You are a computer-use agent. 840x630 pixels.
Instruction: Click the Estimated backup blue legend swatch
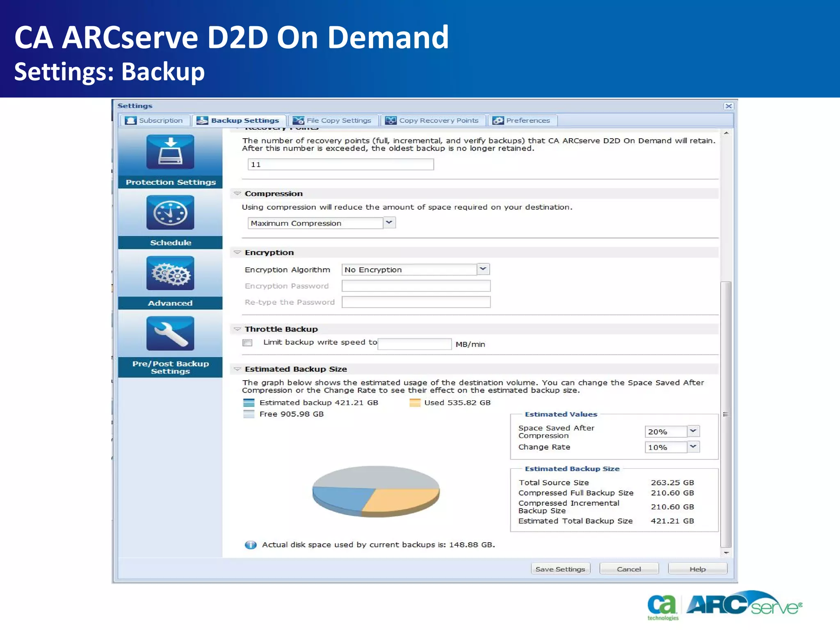249,403
